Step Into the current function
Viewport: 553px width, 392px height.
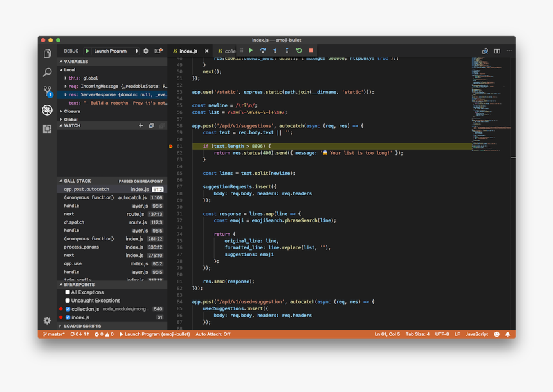pos(275,49)
